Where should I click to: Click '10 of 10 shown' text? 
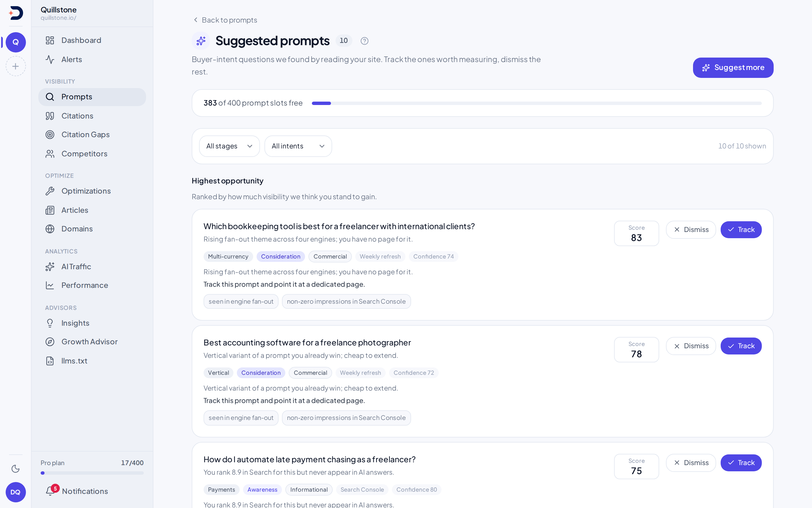(742, 146)
